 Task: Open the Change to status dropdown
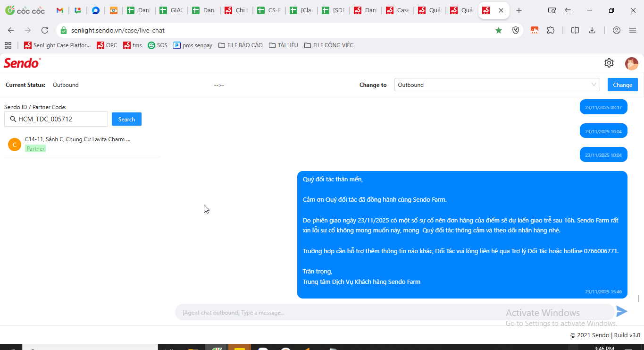pyautogui.click(x=497, y=85)
